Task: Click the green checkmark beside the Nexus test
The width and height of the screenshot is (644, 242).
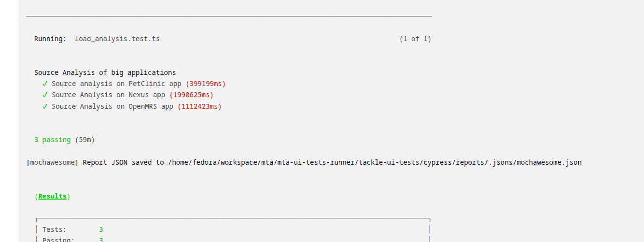Action: pos(44,95)
